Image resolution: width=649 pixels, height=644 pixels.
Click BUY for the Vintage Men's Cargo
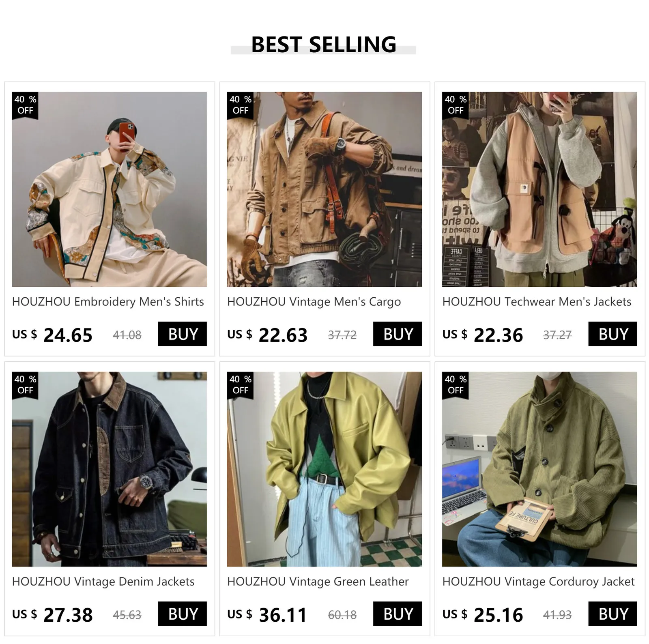[x=398, y=334]
